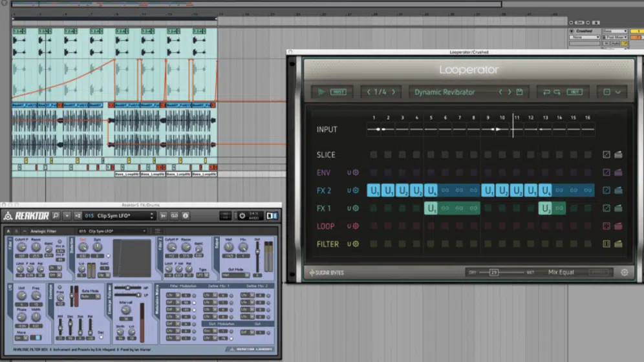Select FX 1 step 5 cell
Screen dimensions: 644x362
coord(431,208)
